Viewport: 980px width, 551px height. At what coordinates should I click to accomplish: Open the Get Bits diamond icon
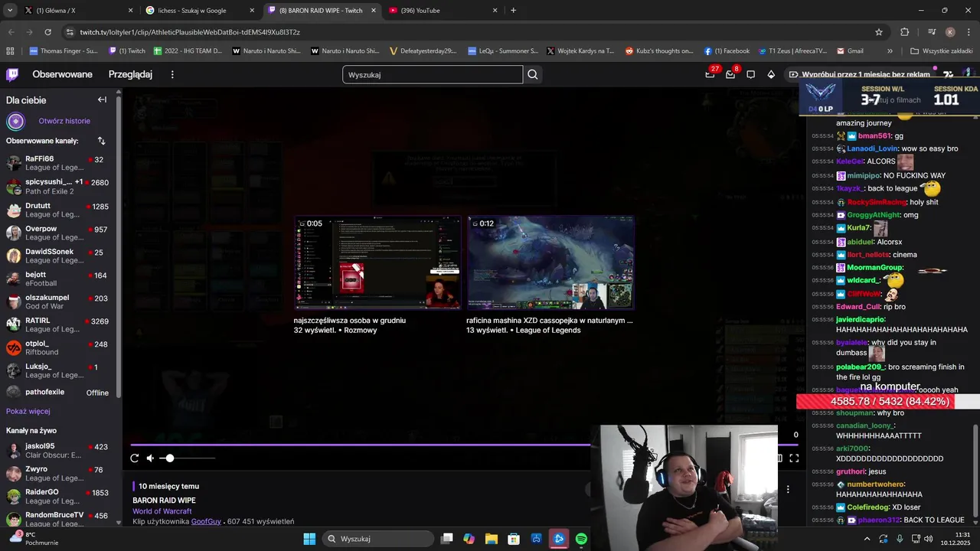(771, 74)
